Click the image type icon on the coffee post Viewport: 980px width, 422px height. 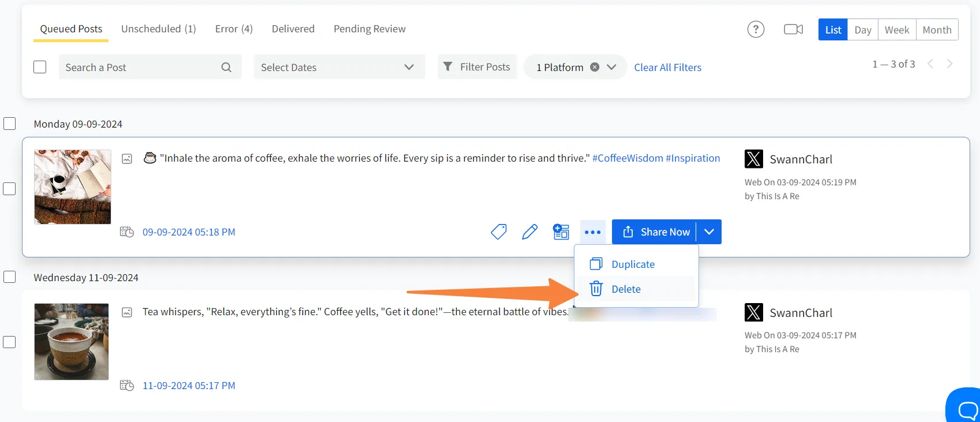point(127,159)
